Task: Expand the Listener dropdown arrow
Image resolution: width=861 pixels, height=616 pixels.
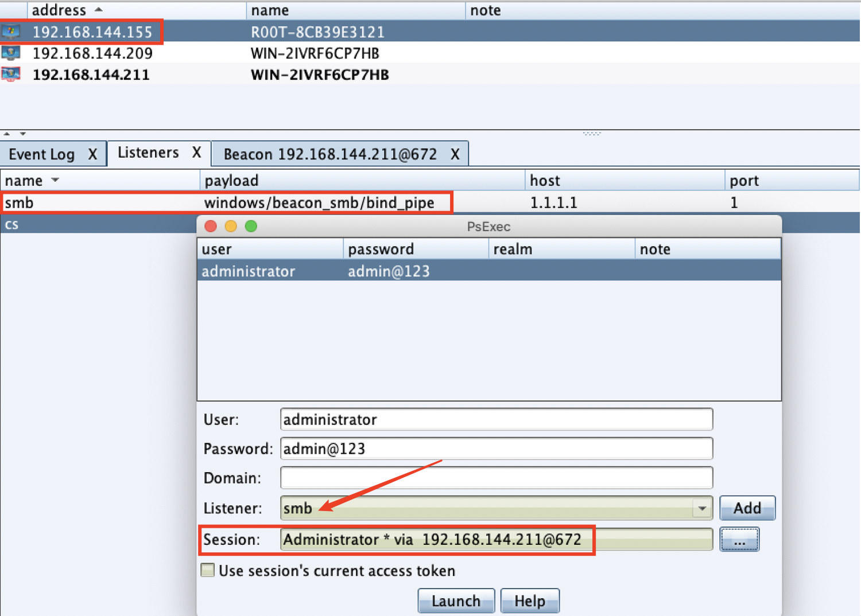Action: [x=702, y=508]
